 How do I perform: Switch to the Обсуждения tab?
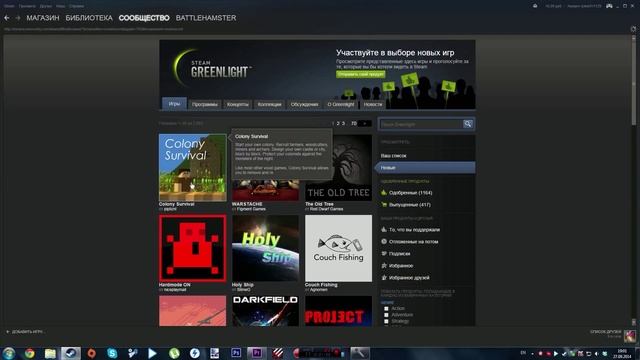[x=304, y=104]
